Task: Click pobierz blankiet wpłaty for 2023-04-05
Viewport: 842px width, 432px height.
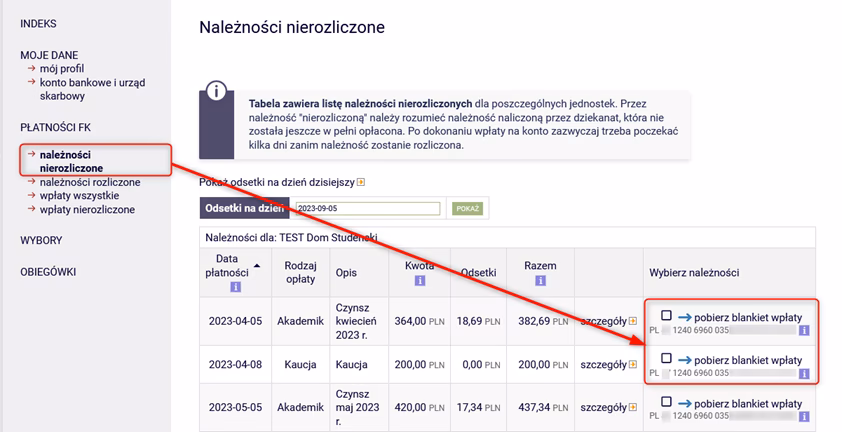Action: point(748,318)
